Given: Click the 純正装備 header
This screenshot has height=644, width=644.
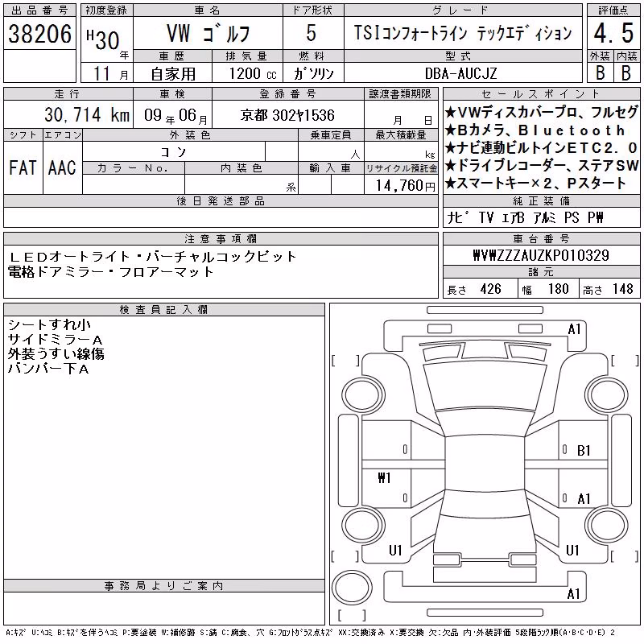Looking at the screenshot, I should pyautogui.click(x=541, y=200).
